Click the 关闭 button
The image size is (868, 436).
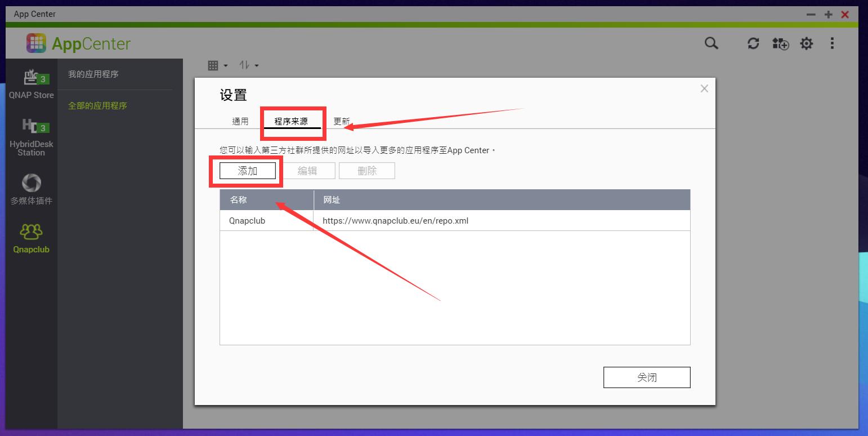coord(647,377)
